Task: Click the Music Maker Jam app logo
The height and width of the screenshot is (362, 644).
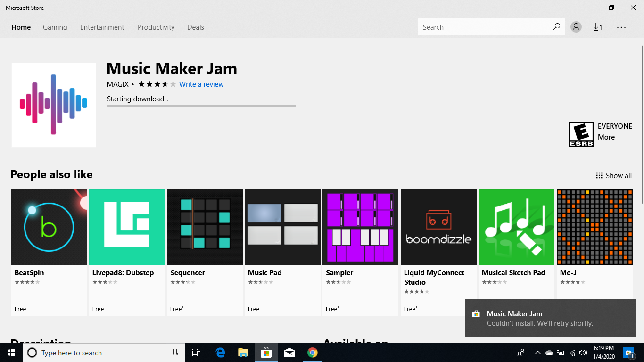Action: tap(54, 105)
